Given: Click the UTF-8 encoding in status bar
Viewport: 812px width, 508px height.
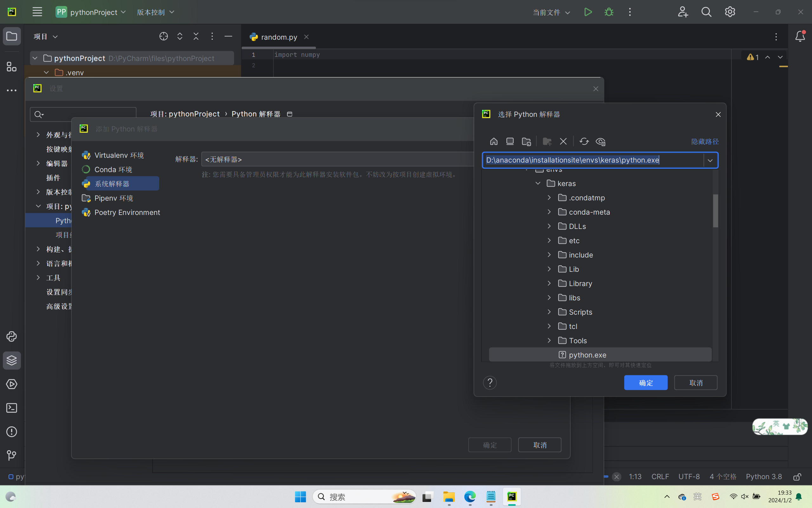Looking at the screenshot, I should coord(689,477).
